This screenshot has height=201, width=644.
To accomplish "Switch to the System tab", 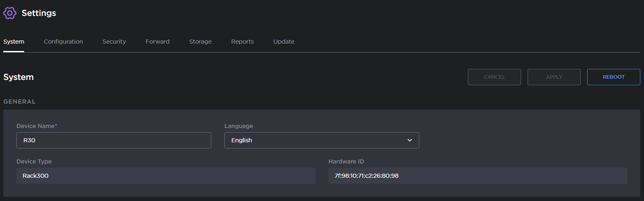I will 14,42.
